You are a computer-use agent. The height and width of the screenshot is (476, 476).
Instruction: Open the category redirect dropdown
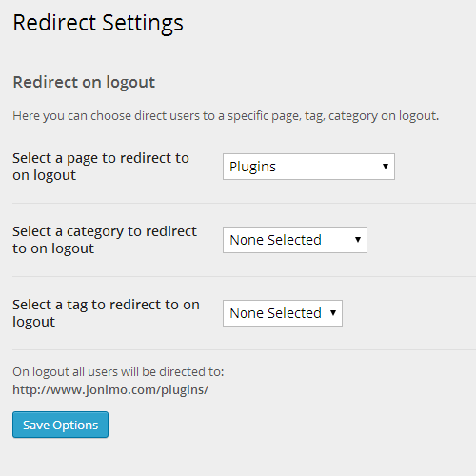pos(295,240)
